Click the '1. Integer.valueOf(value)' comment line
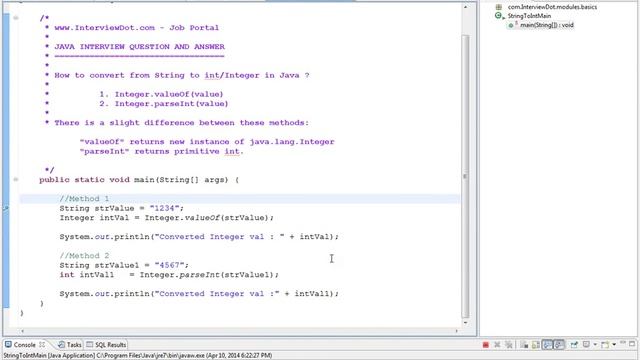 point(161,94)
